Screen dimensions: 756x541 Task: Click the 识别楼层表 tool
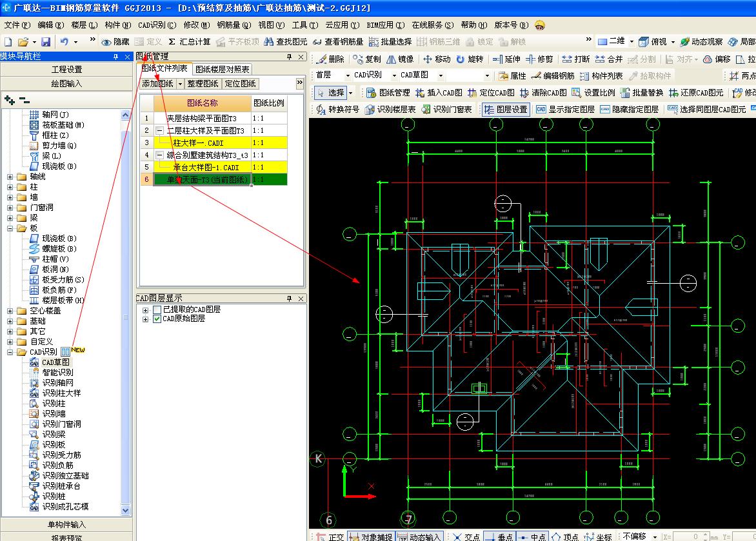tap(390, 110)
